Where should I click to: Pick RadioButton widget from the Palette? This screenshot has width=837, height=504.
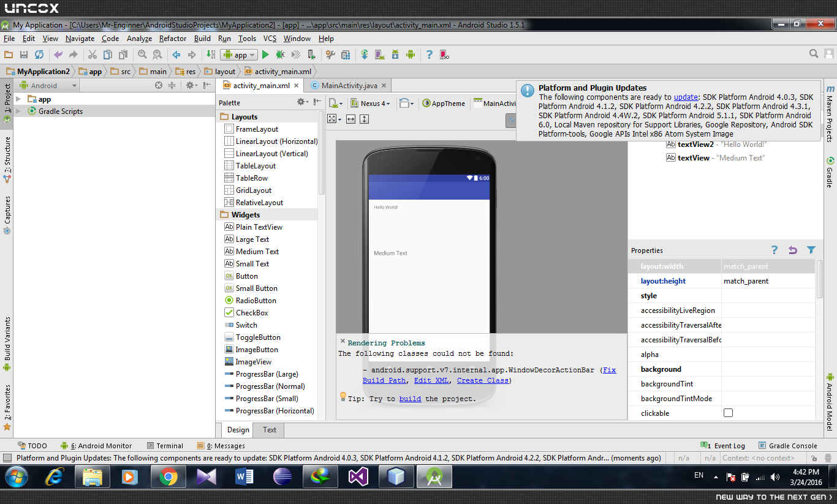point(250,301)
